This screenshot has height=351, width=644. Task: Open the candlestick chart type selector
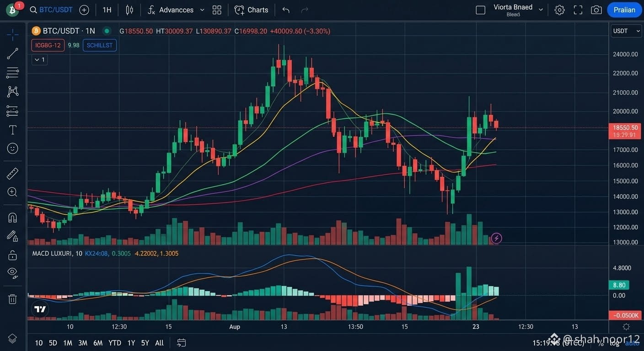click(129, 10)
